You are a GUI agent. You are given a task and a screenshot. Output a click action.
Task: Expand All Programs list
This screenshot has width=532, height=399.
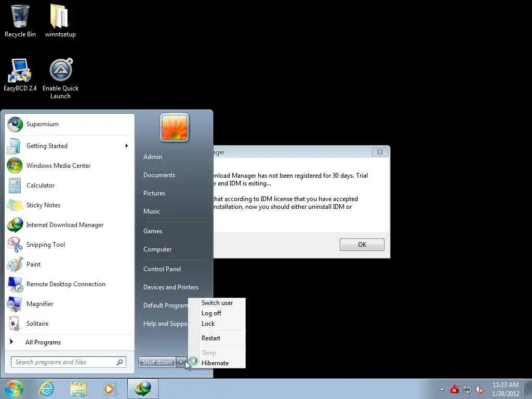[x=70, y=342]
